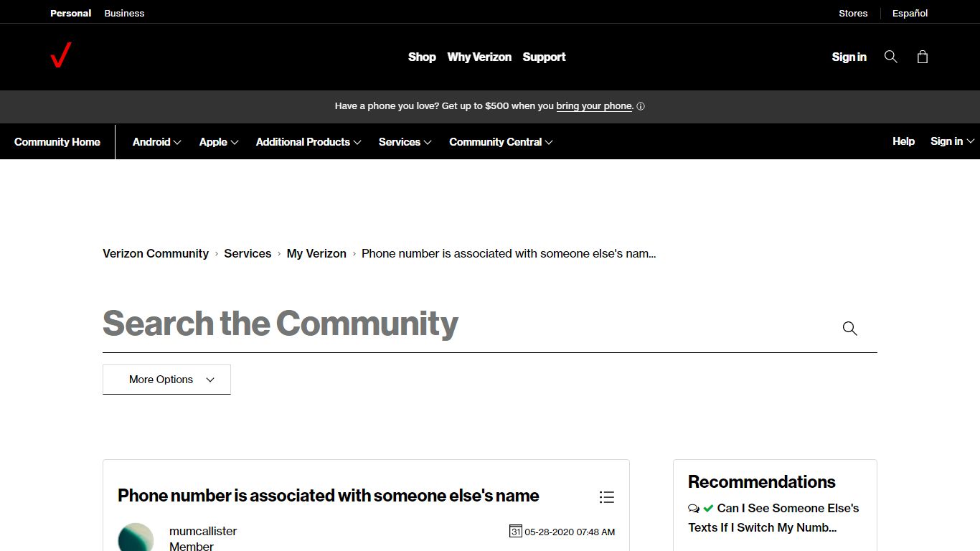Expand More Options for search
980x551 pixels.
166,380
